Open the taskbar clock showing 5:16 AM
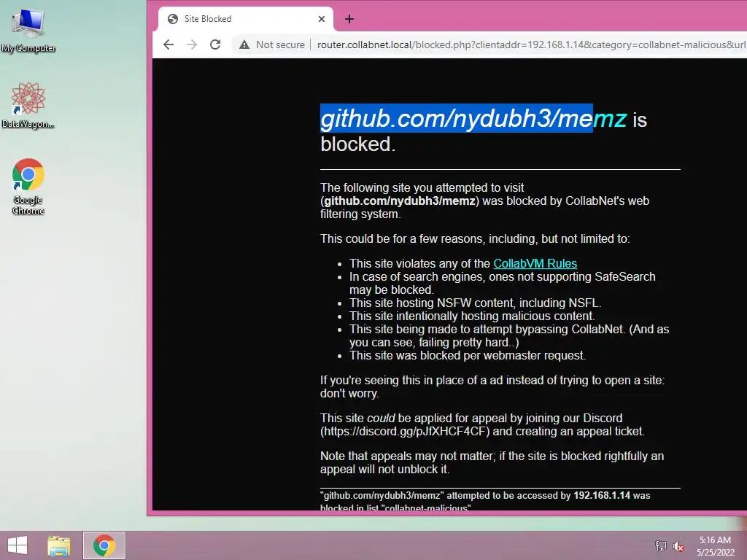 click(715, 546)
